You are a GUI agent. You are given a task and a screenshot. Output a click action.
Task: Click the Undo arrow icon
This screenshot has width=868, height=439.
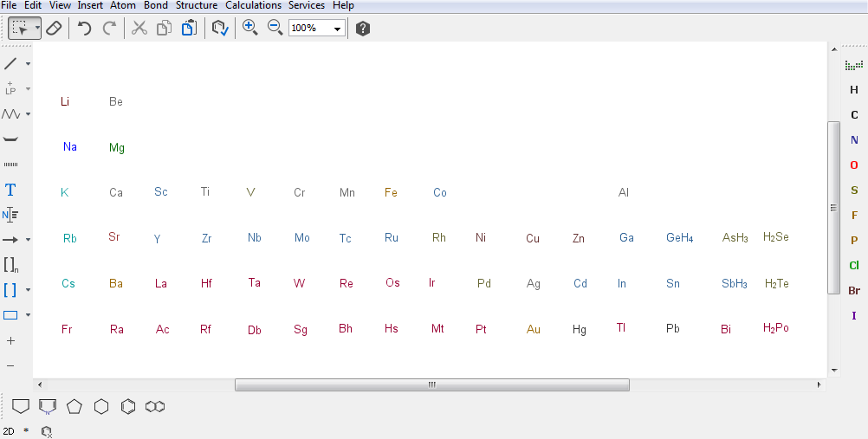[x=84, y=29]
